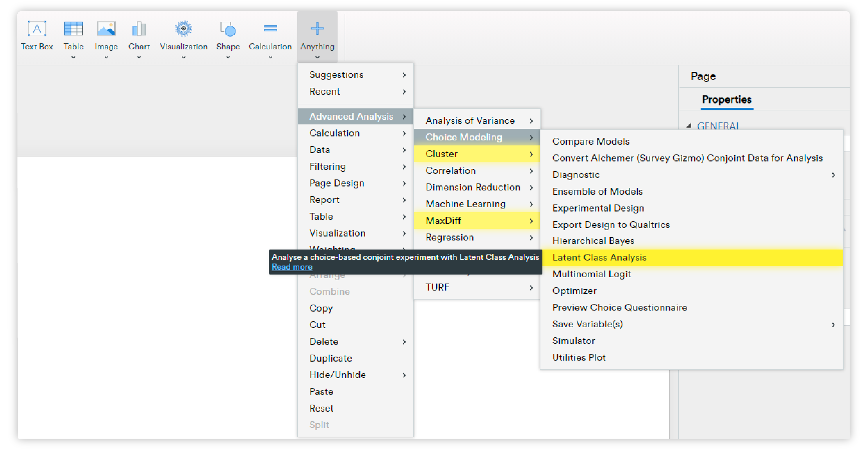This screenshot has height=454, width=868.
Task: Select Ensemble of Models
Action: tap(692, 192)
